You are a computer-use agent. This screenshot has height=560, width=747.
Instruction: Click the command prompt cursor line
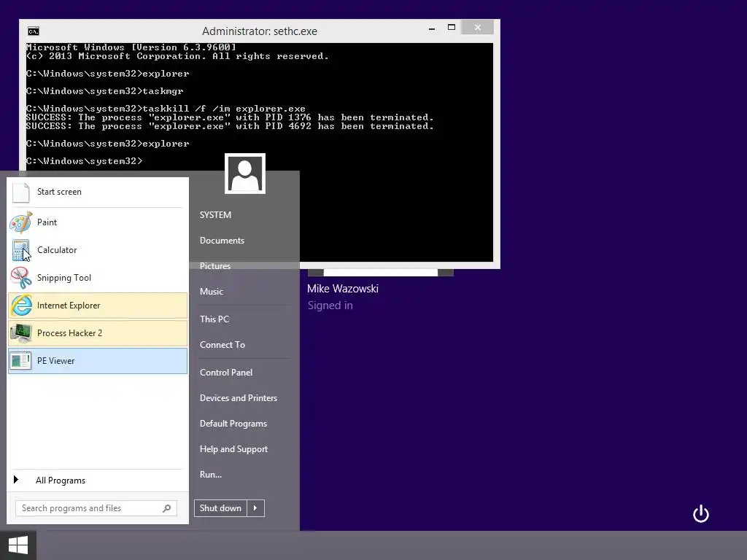click(85, 161)
